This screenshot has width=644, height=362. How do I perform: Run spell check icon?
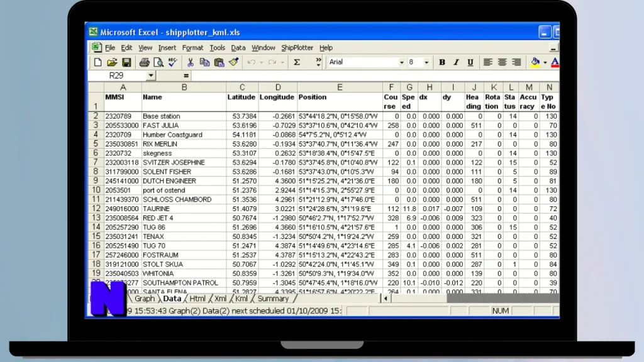point(173,62)
